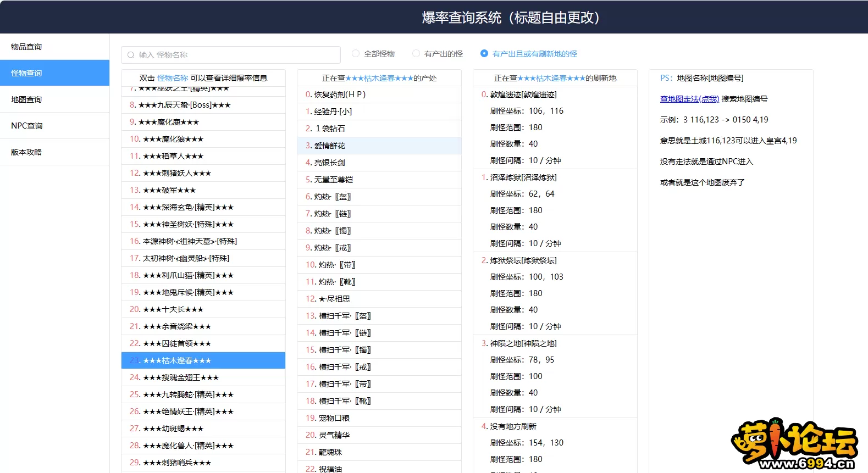The image size is (868, 473).
Task: Focus the 输入 怪物名称 search field
Action: [x=231, y=55]
